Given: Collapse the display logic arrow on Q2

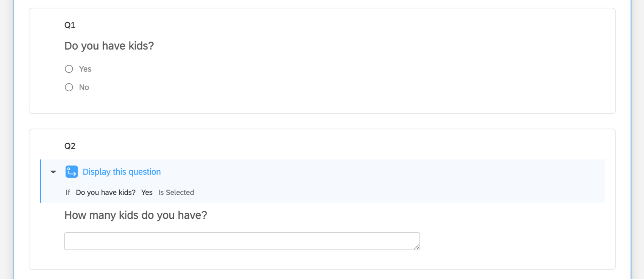Looking at the screenshot, I should point(53,172).
